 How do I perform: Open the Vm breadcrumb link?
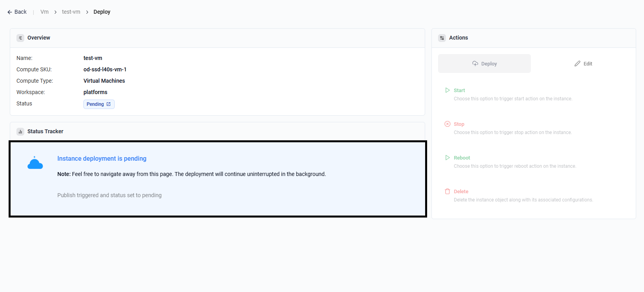pos(45,12)
